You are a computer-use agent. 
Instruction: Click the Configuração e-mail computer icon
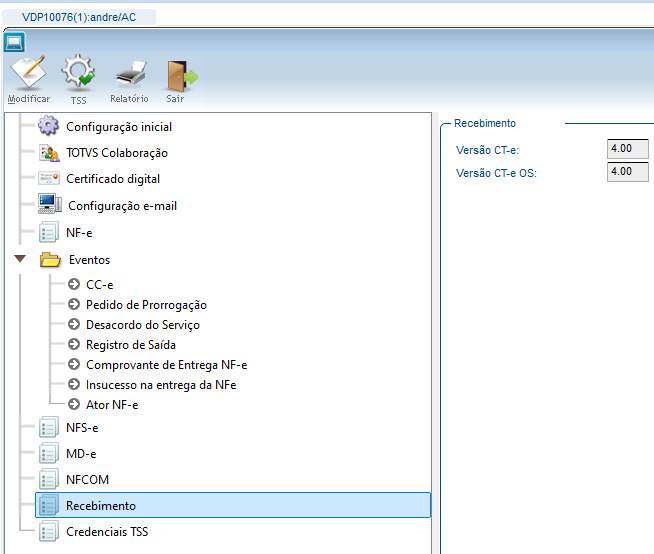[50, 204]
